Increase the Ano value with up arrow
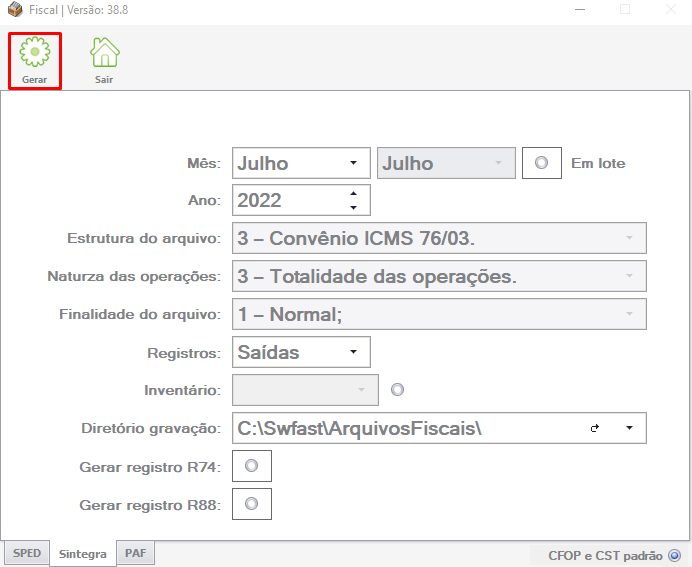Screen dimensions: 692x567 [x=353, y=193]
